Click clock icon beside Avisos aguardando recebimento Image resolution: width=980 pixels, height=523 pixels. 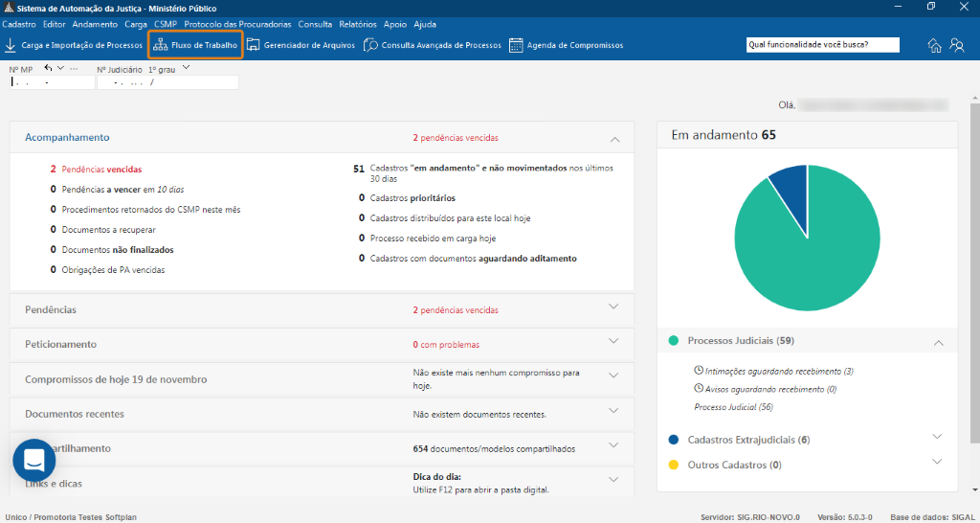click(x=699, y=388)
